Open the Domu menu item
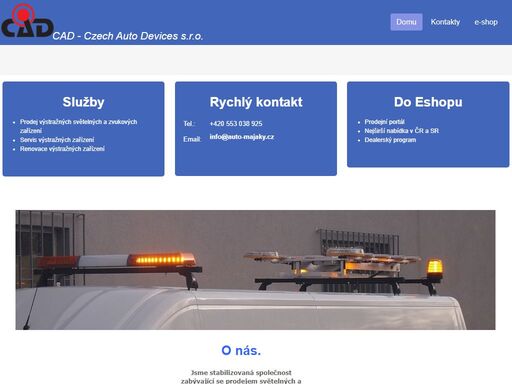The image size is (512, 384). tap(406, 22)
